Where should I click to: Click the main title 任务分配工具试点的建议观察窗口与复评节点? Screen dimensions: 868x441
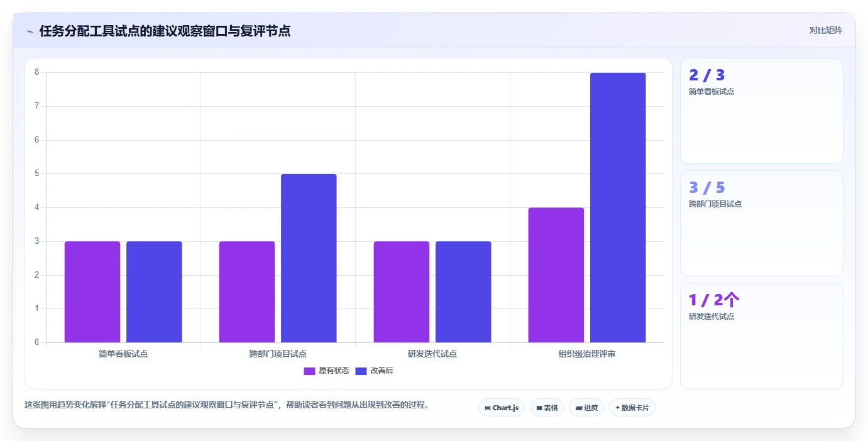165,31
